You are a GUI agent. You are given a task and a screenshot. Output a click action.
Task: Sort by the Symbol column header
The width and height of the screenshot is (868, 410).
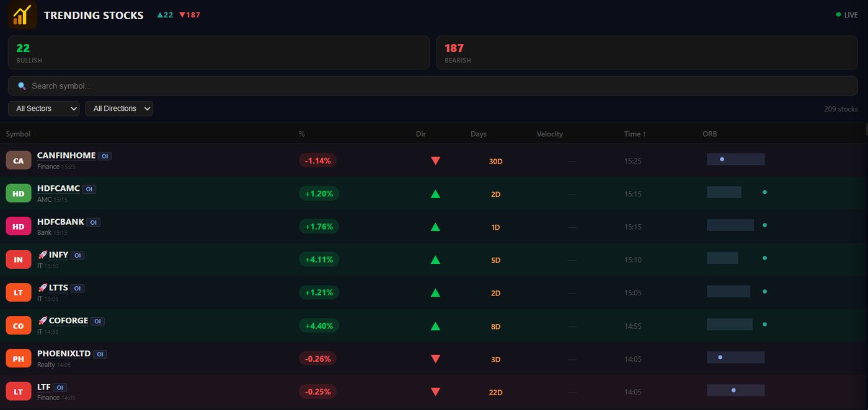coord(18,134)
